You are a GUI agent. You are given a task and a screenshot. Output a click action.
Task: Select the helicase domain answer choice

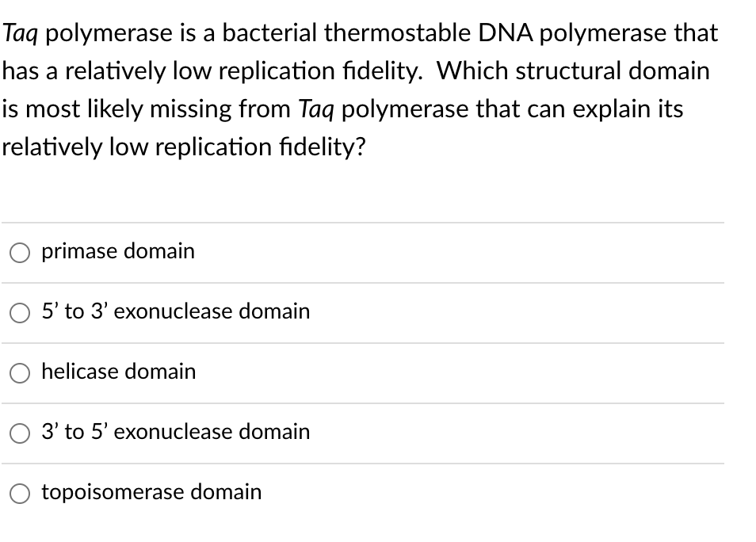(x=19, y=372)
